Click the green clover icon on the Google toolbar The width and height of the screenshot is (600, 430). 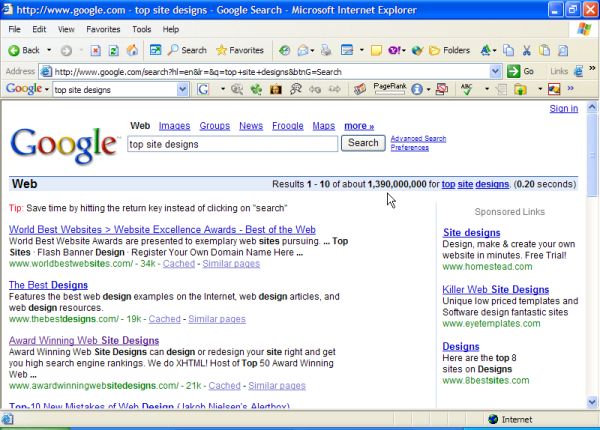pyautogui.click(x=256, y=90)
